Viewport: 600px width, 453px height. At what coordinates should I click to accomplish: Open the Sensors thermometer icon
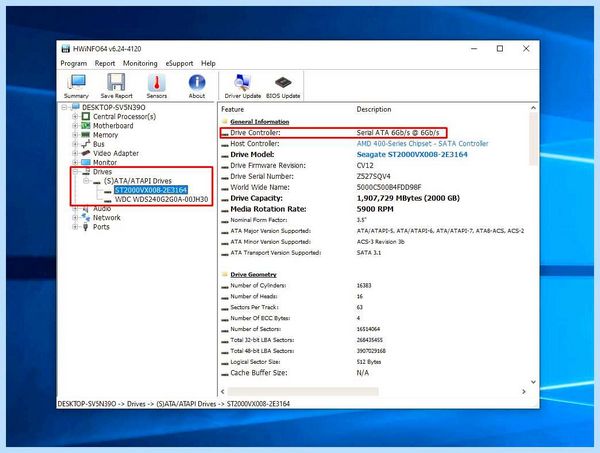click(x=157, y=81)
